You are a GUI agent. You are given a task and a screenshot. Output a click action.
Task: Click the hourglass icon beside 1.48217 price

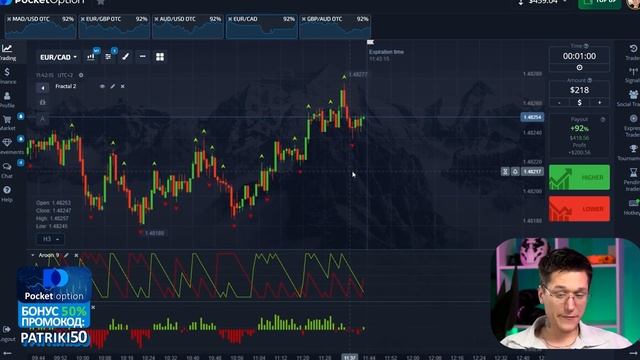pos(505,171)
